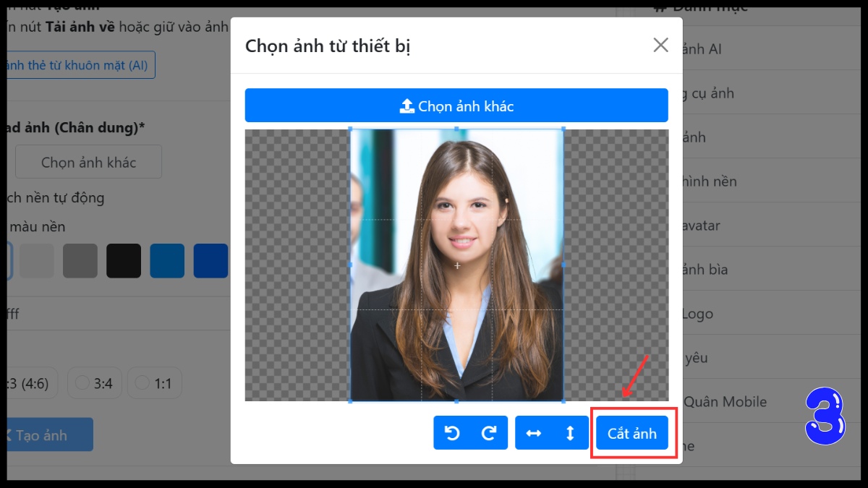Click the Cắt ảnh button
This screenshot has width=868, height=488.
click(x=632, y=432)
